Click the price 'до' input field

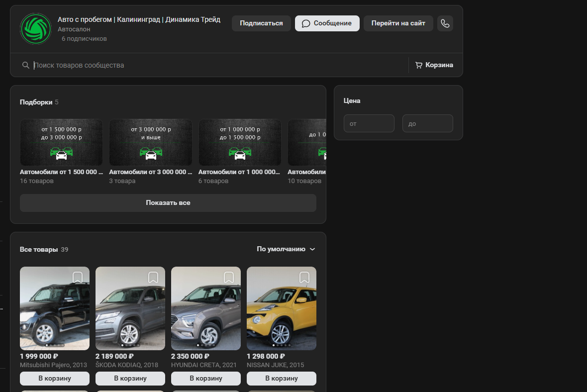click(x=428, y=123)
